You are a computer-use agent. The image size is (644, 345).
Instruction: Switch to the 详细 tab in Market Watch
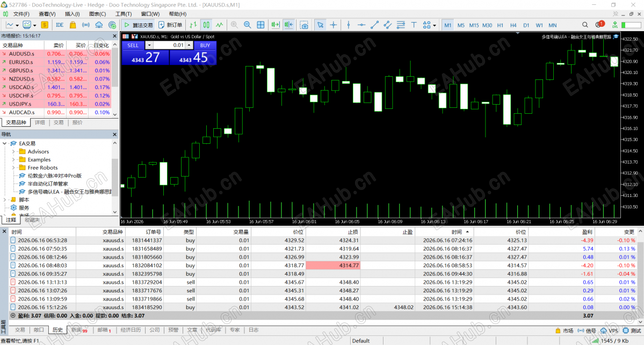[x=40, y=122]
